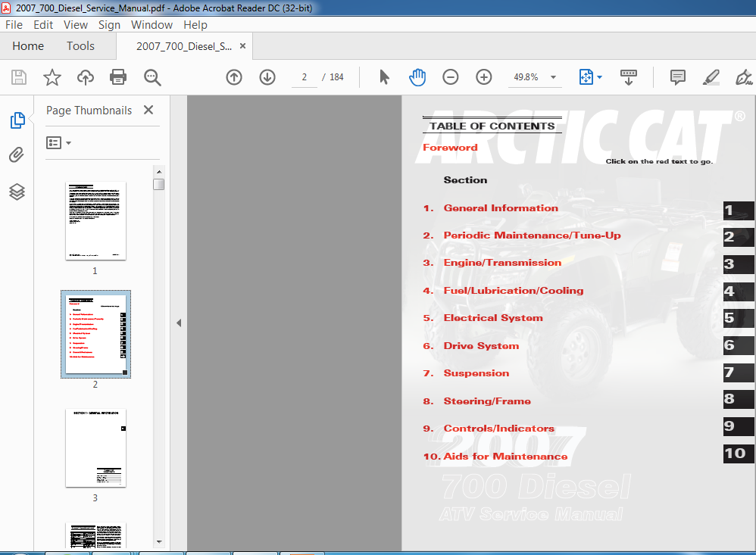Open the Window menu
This screenshot has height=555, width=756.
152,24
